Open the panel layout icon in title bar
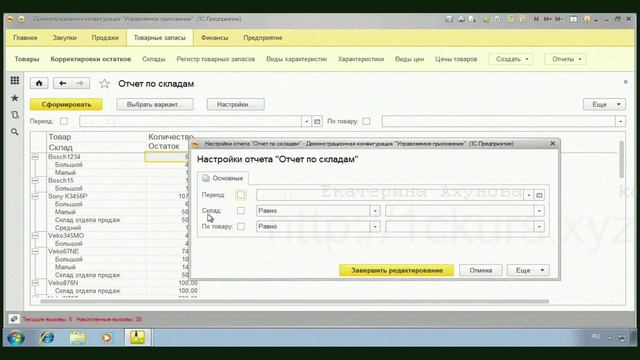The height and width of the screenshot is (360, 640). click(x=573, y=19)
